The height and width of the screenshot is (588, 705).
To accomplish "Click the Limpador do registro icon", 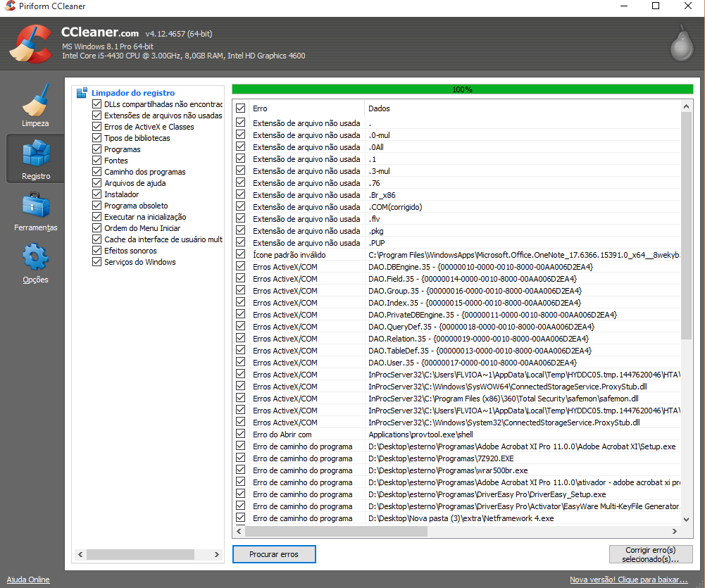I will point(82,93).
